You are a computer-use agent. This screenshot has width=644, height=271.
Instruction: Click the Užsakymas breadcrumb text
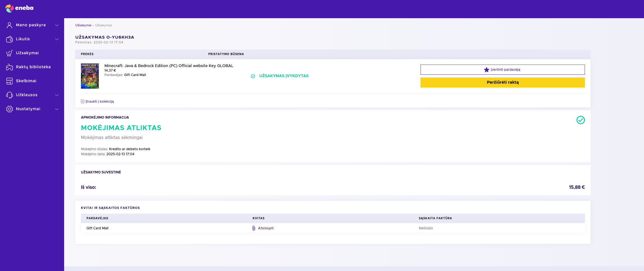click(x=104, y=25)
